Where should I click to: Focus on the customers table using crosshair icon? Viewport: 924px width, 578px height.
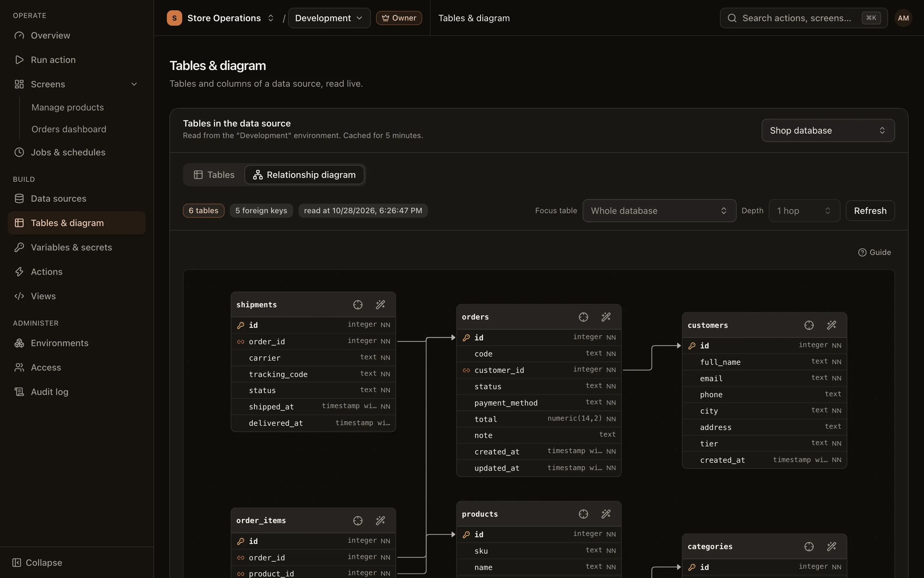[x=809, y=325]
